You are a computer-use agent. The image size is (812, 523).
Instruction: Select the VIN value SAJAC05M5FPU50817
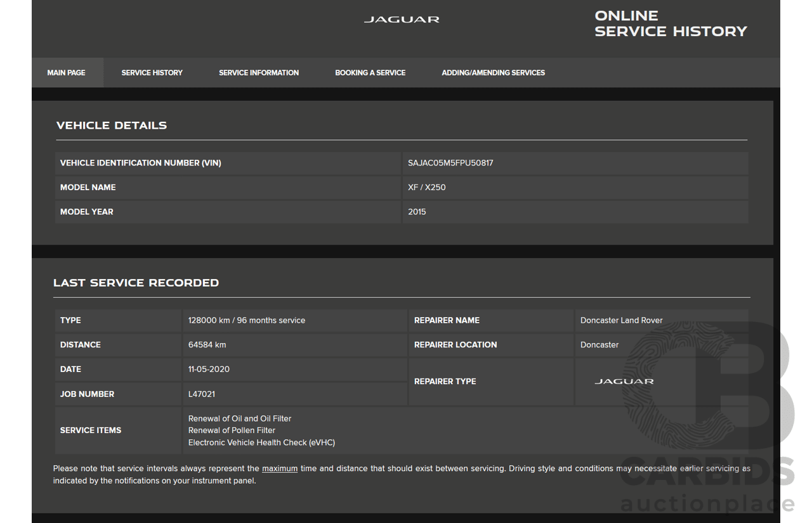coord(450,163)
